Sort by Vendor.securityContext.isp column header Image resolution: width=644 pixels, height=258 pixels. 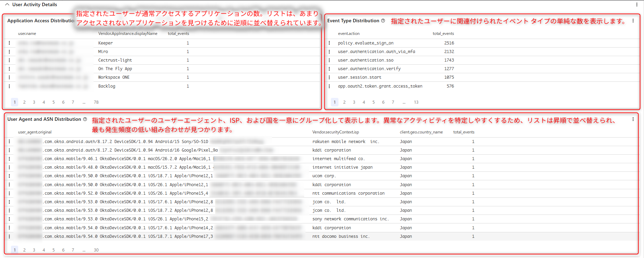[336, 132]
